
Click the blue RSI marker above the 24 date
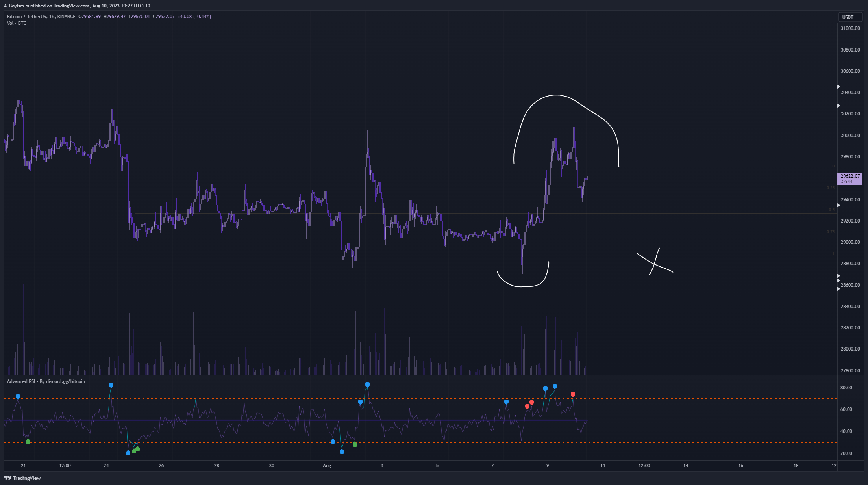[111, 385]
